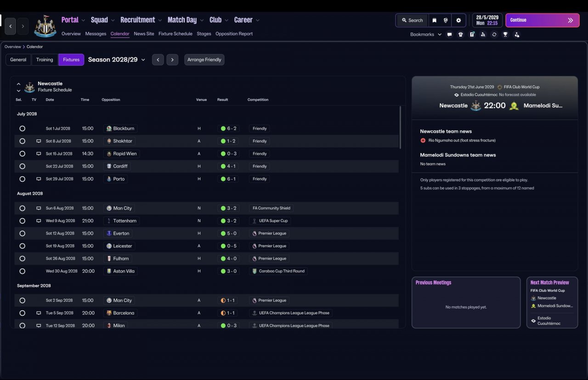588x380 pixels.
Task: Go forward with the navigation forward arrow
Action: point(23,26)
